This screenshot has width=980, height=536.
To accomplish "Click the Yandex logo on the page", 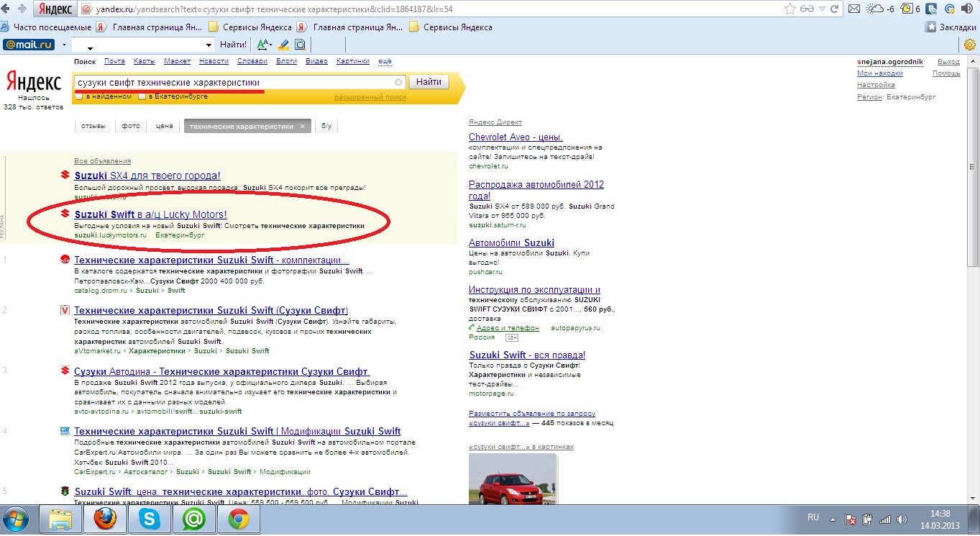I will pos(33,80).
